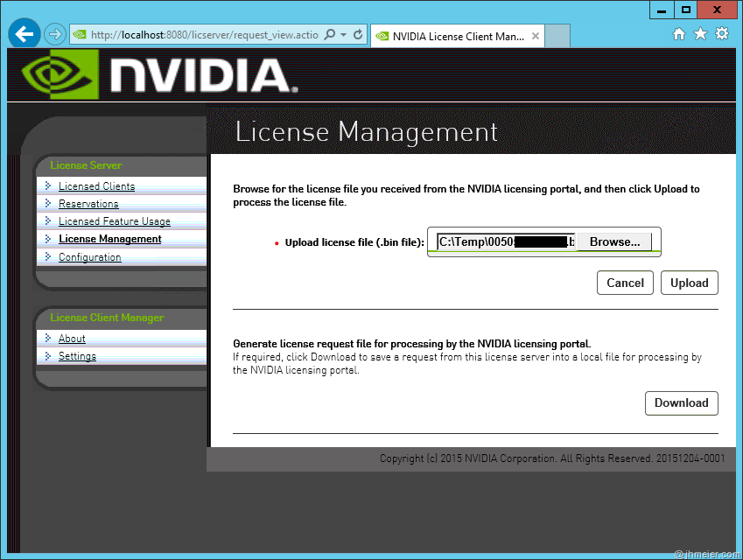Click the browser Forward arrow button
Screen dimensions: 743x560
(55, 34)
